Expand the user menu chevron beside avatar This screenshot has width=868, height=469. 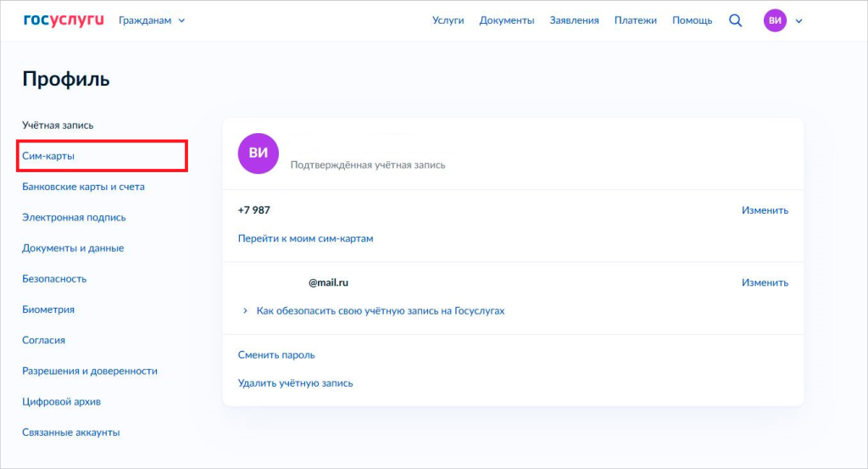tap(798, 21)
